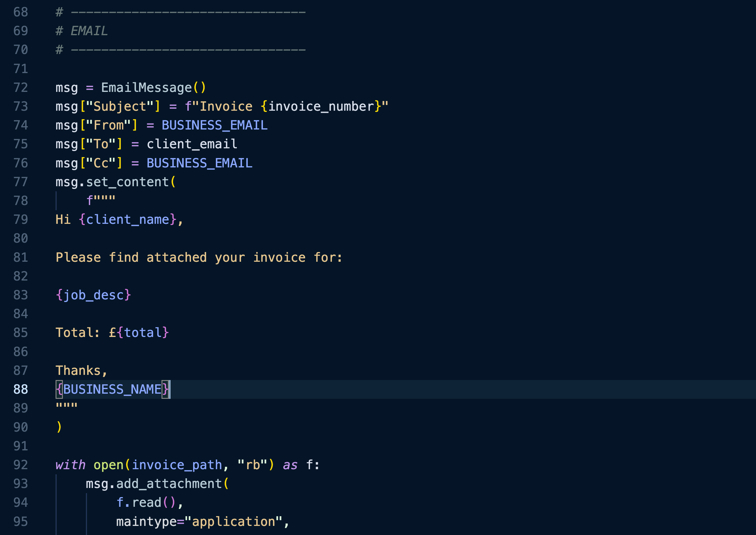This screenshot has height=535, width=756.
Task: Click the add_attachment method name
Action: click(169, 484)
